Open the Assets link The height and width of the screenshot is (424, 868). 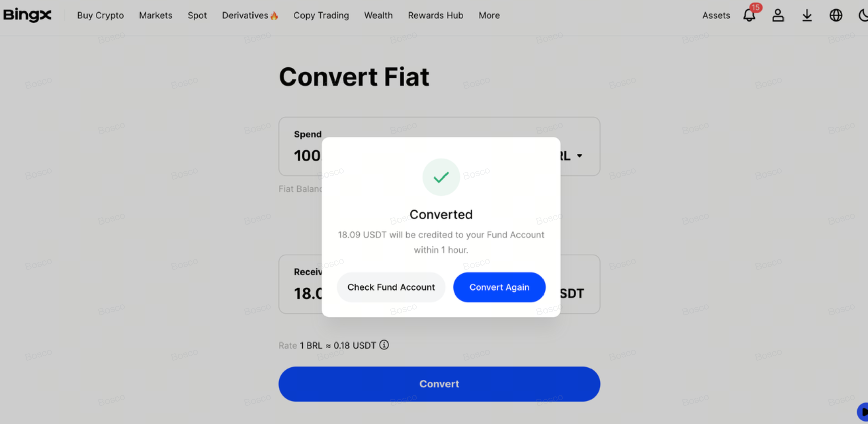(x=716, y=15)
